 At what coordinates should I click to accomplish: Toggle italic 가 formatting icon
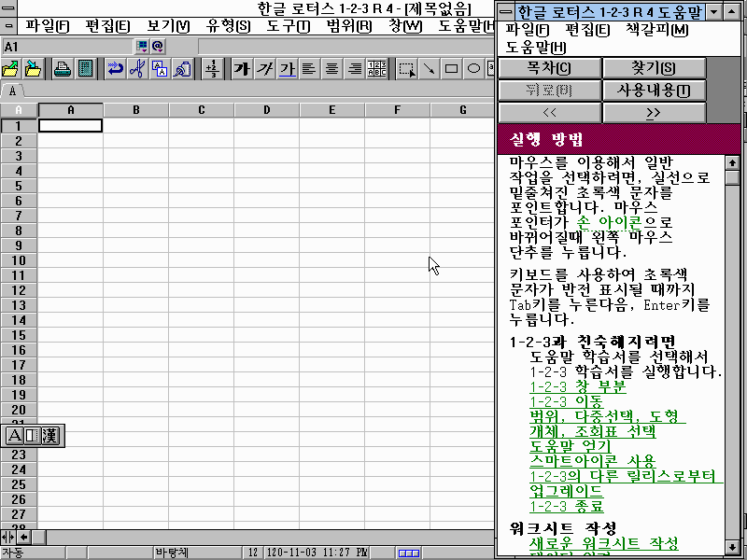click(x=264, y=69)
